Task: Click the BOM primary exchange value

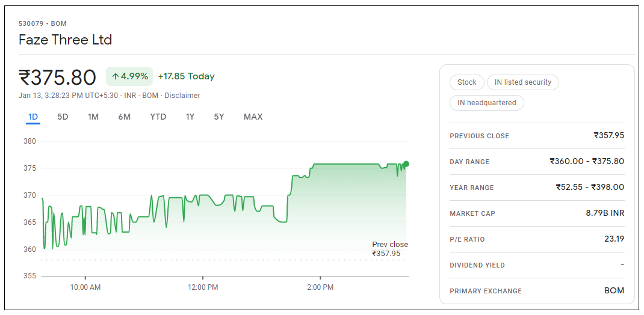Action: pos(614,290)
